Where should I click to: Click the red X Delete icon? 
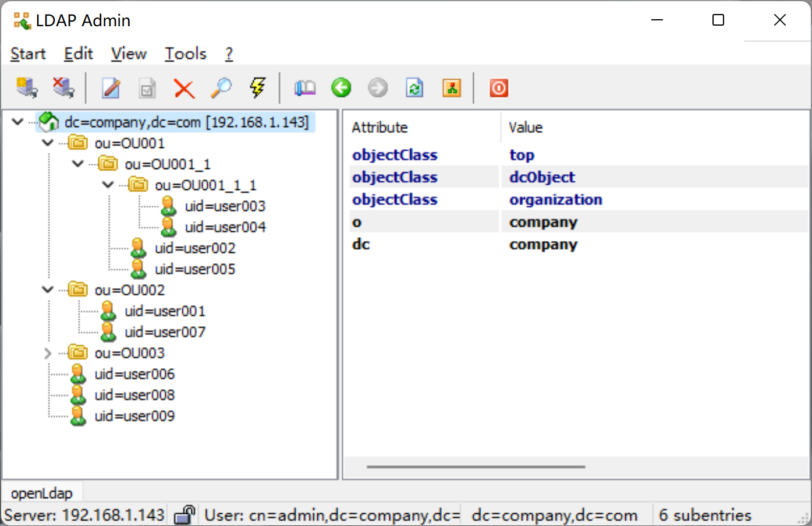[x=184, y=89]
